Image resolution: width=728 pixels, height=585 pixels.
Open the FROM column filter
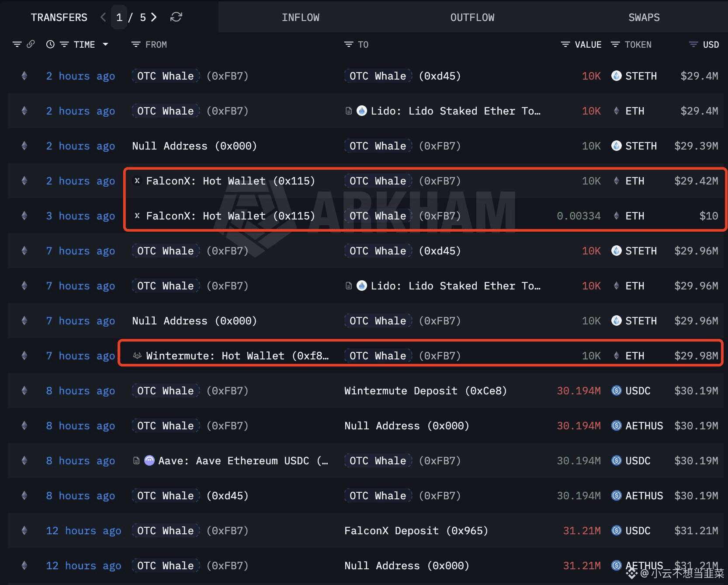[x=136, y=44]
